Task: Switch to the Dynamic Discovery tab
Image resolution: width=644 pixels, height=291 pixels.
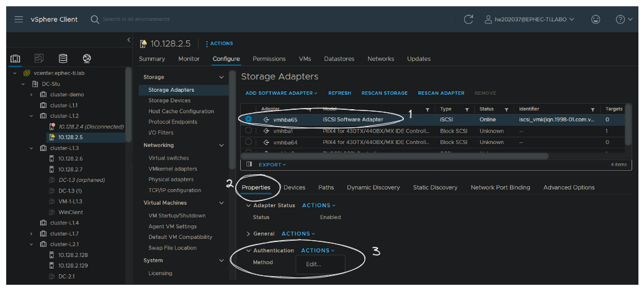Action: [373, 187]
